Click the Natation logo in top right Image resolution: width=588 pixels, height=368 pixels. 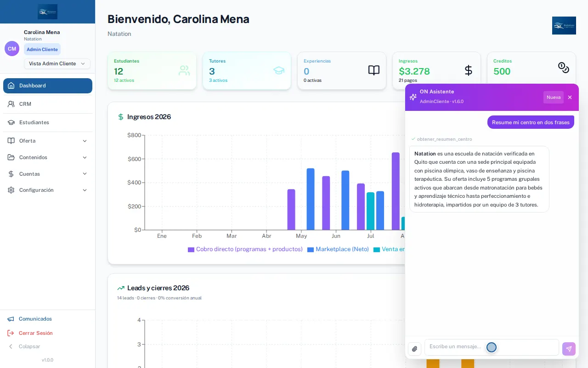[564, 25]
